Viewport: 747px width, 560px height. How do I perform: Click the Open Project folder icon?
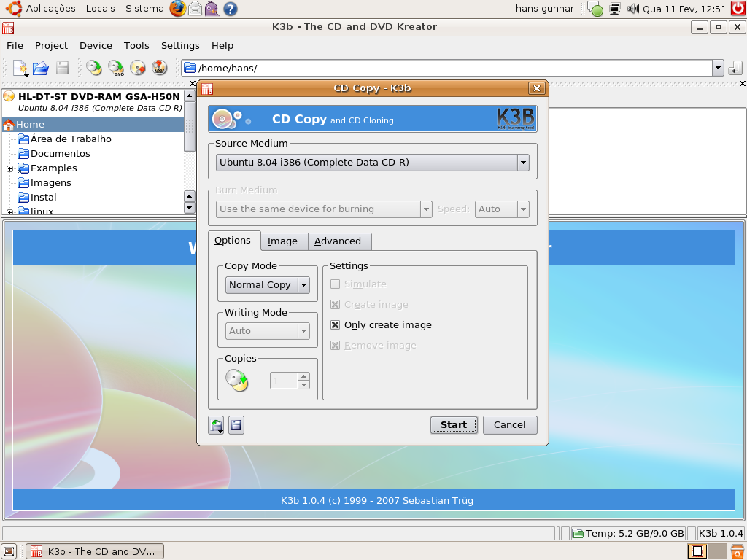click(x=41, y=68)
